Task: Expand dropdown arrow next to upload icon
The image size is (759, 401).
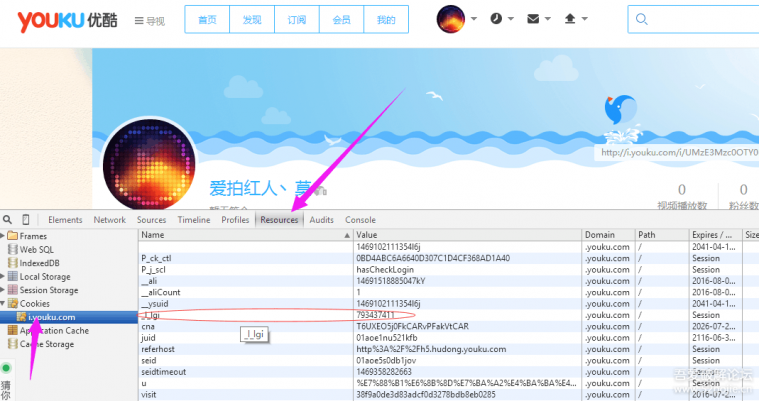Action: pyautogui.click(x=584, y=19)
